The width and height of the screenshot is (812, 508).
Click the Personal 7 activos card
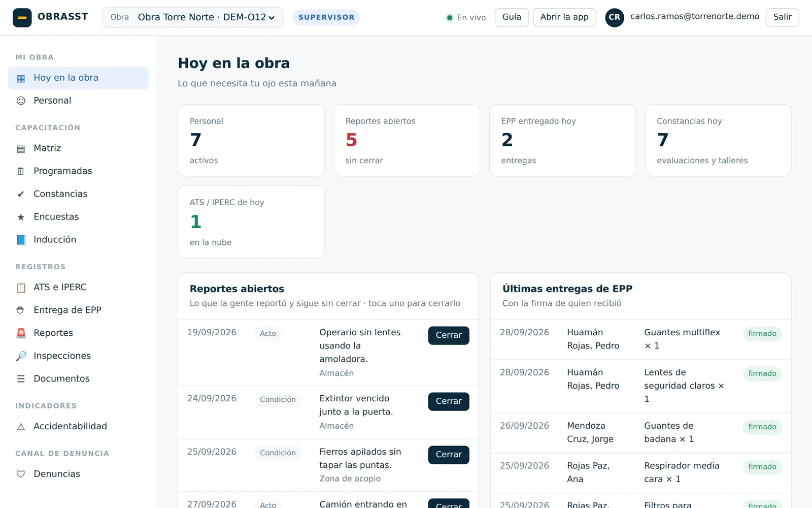(251, 140)
